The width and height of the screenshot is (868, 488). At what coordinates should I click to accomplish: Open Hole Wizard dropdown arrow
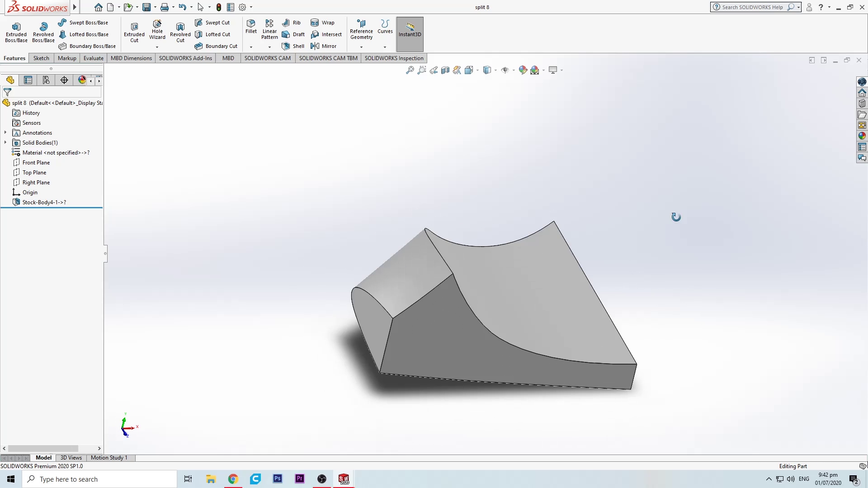(157, 47)
